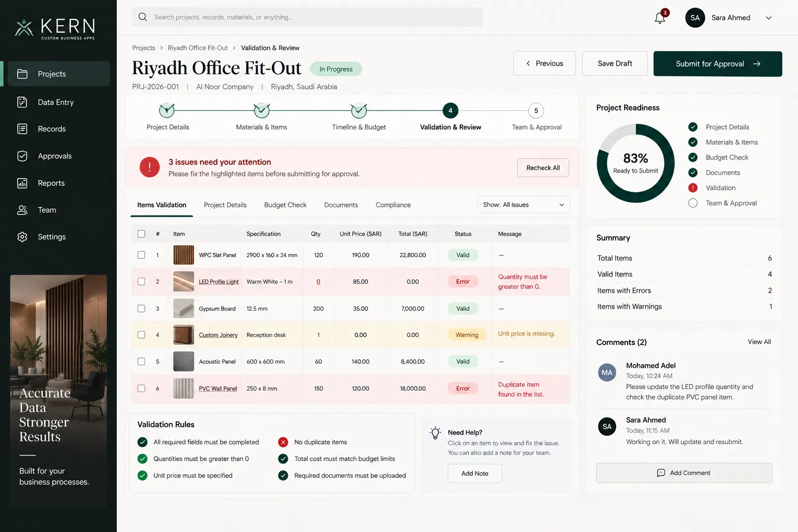
Task: Click the search projects input field
Action: point(307,17)
